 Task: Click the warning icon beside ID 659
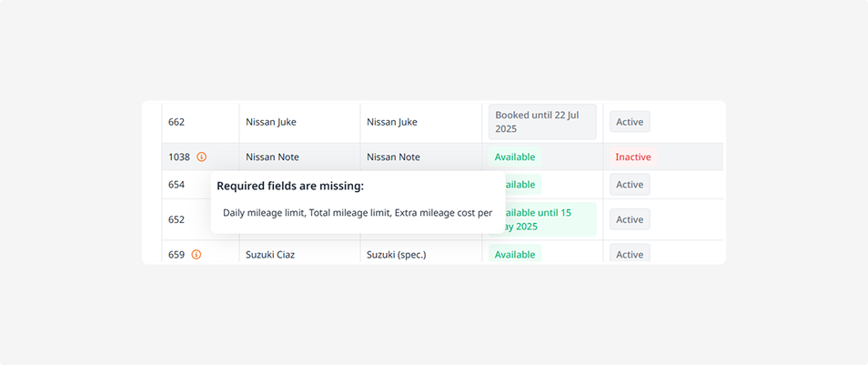[x=196, y=255]
